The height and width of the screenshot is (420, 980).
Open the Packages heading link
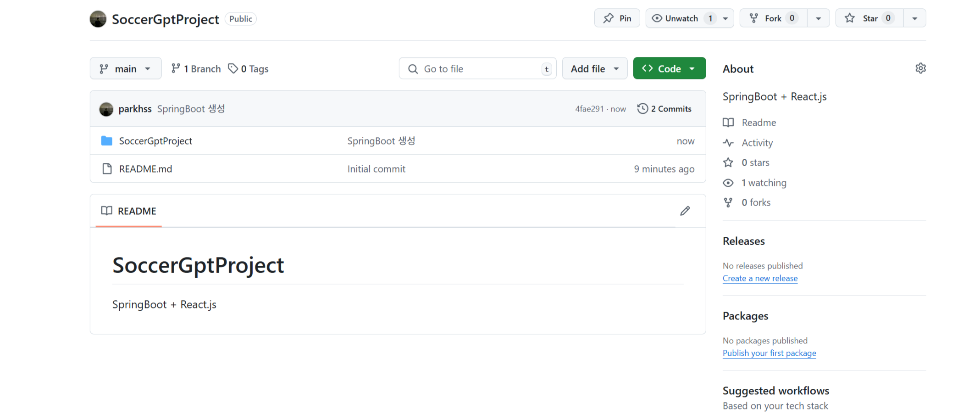tap(745, 316)
